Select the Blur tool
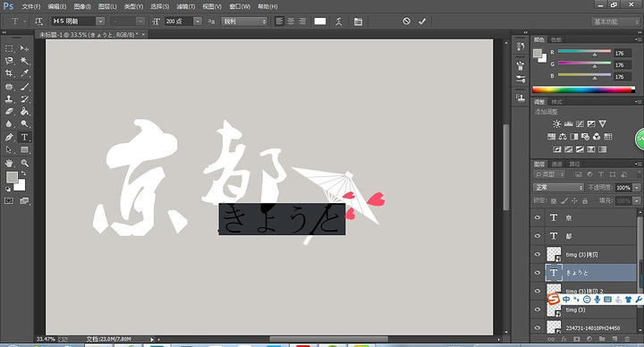 9,123
